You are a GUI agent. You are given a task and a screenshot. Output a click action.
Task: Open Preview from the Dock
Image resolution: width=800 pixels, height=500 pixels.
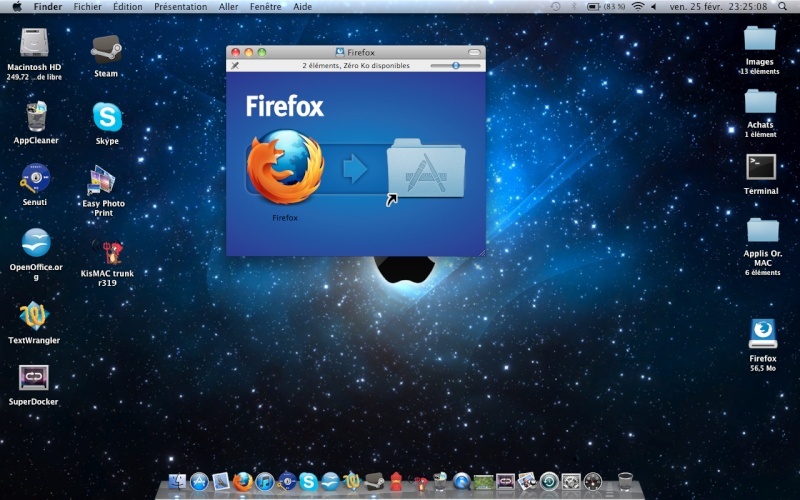coord(527,482)
